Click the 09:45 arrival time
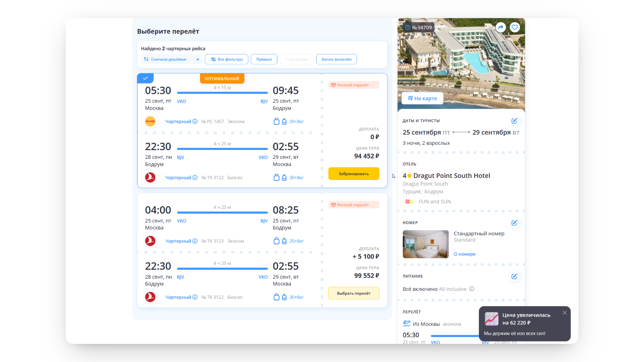 [285, 90]
